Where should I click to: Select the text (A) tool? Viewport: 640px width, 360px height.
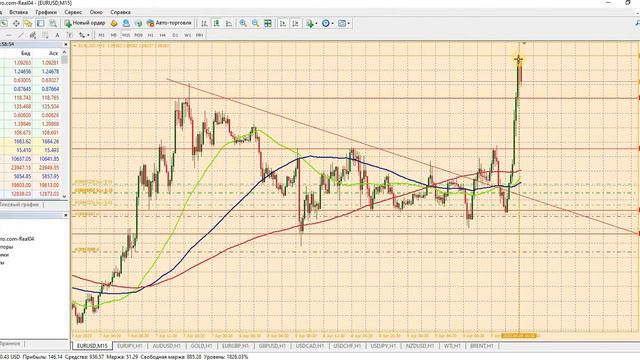(x=57, y=35)
